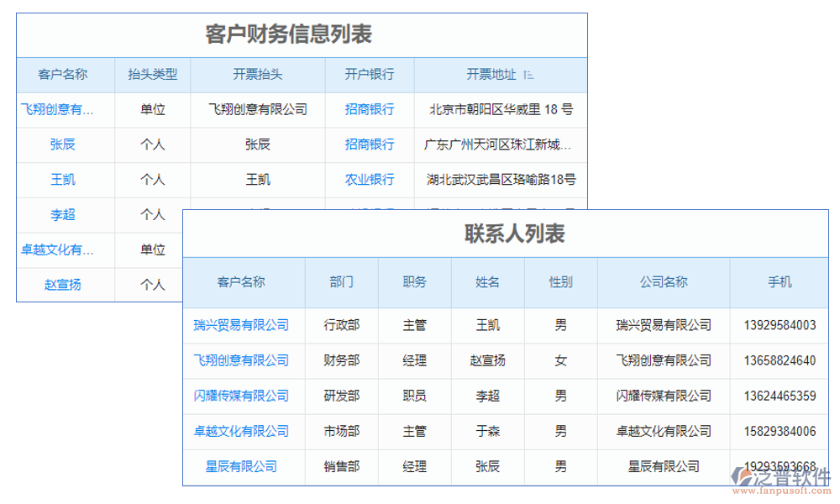The width and height of the screenshot is (840, 504).
Task: Open the 农业银行 link in 王凯's row
Action: (x=370, y=180)
